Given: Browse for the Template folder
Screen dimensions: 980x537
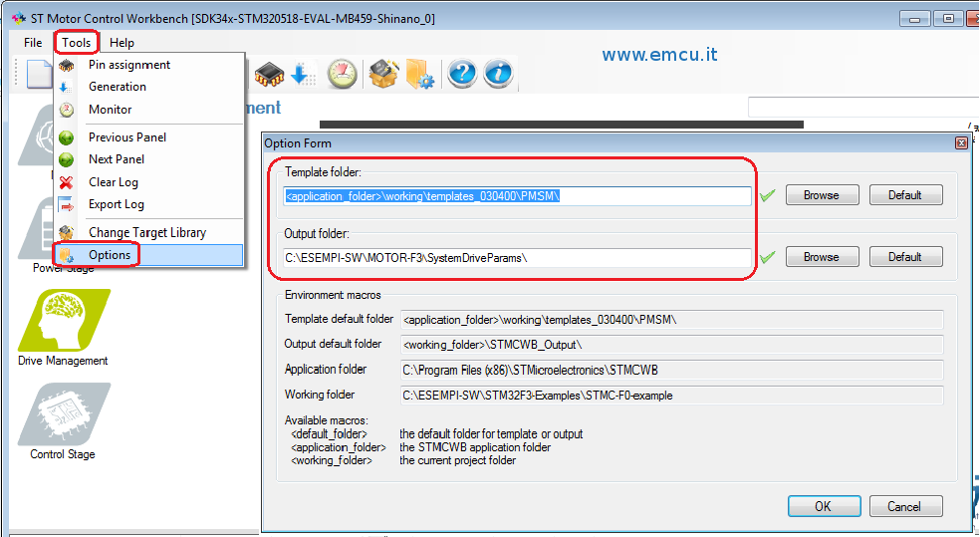Looking at the screenshot, I should tap(822, 195).
